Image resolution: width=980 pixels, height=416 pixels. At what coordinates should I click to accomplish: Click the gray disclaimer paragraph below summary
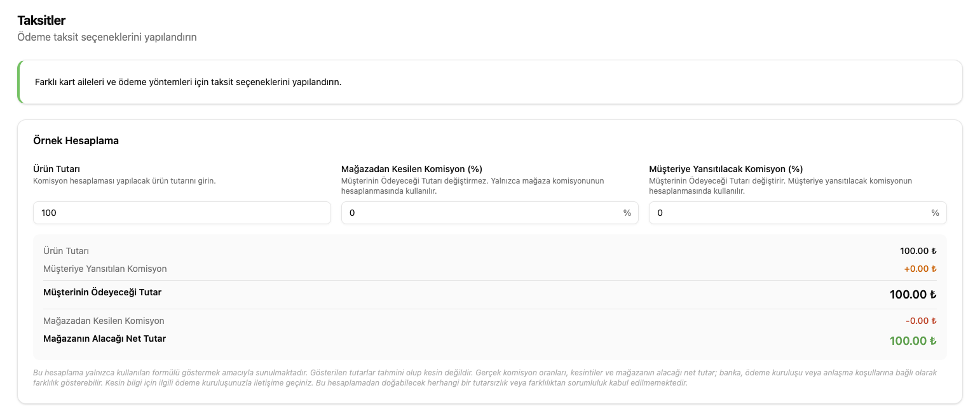click(x=485, y=378)
